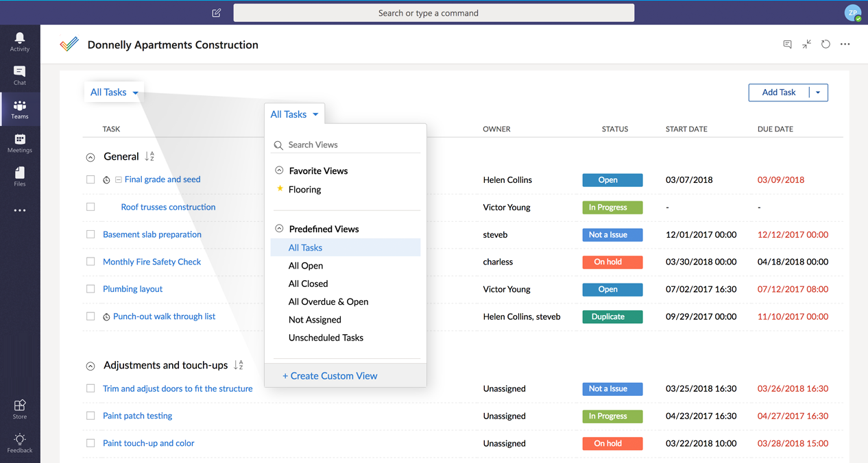This screenshot has width=868, height=463.
Task: Show more apps ellipsis in sidebar
Action: [x=20, y=210]
